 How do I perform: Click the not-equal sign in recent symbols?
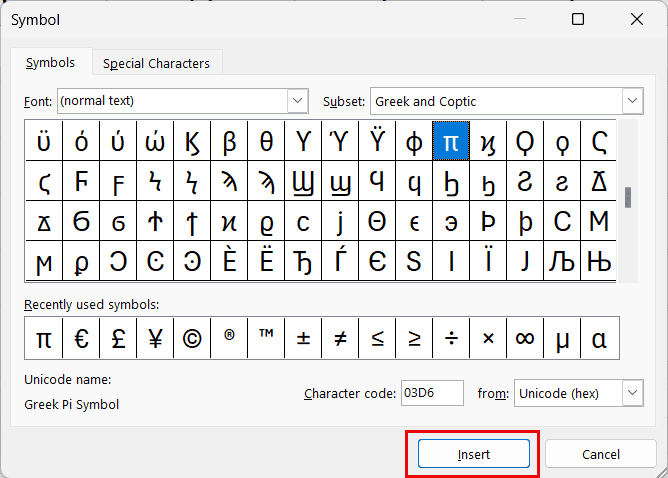[340, 339]
